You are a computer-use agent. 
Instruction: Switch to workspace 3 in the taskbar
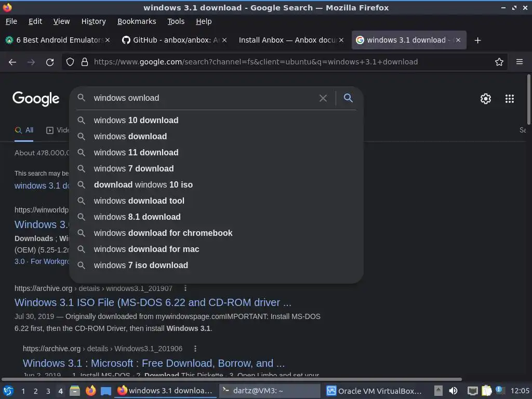(48, 391)
